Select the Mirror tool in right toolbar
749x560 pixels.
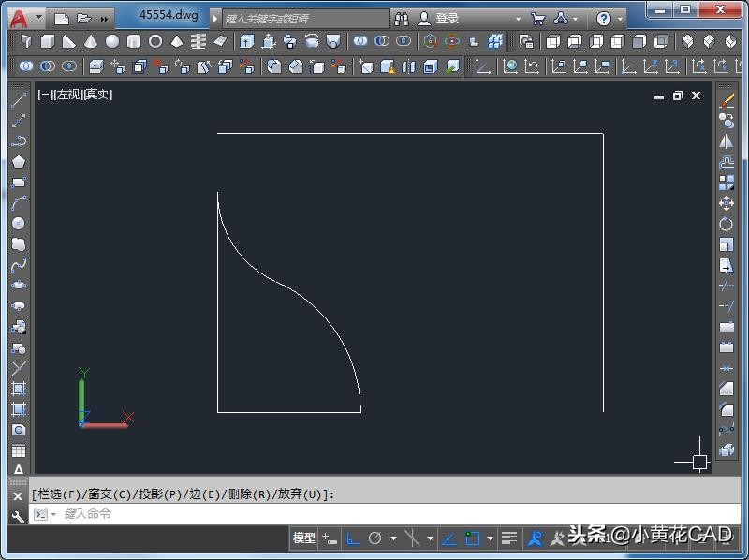(727, 141)
